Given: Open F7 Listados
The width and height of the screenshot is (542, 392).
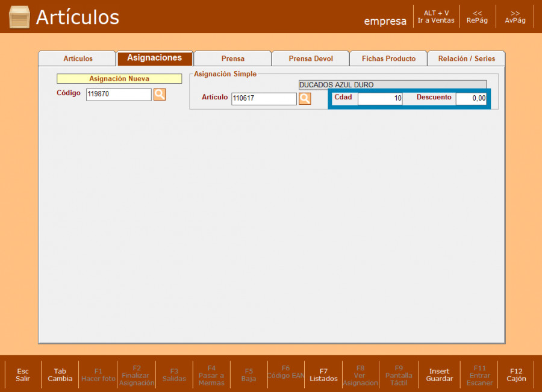Looking at the screenshot, I should coord(323,375).
